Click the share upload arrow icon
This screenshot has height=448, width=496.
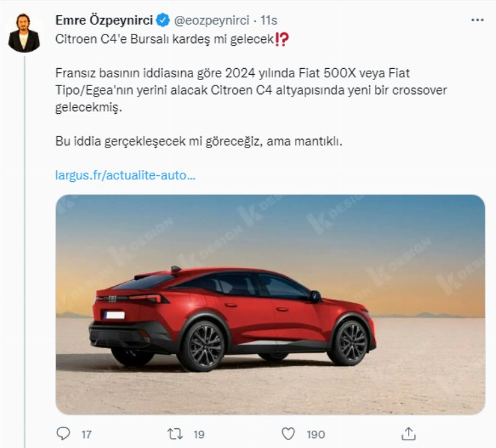click(x=409, y=433)
